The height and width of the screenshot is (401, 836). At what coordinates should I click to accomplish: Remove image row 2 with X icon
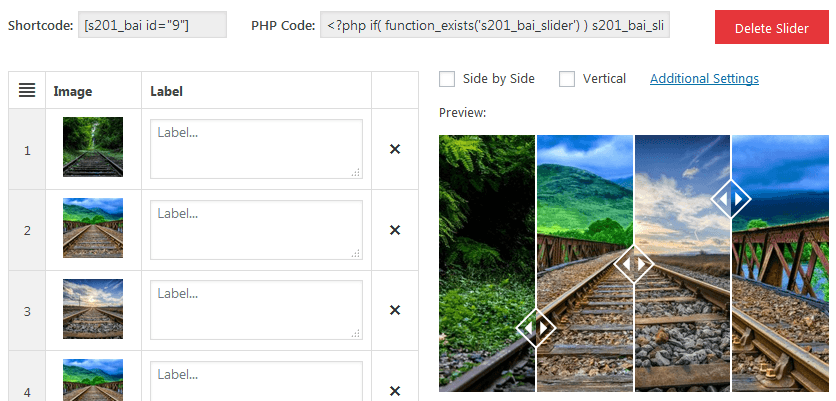395,230
